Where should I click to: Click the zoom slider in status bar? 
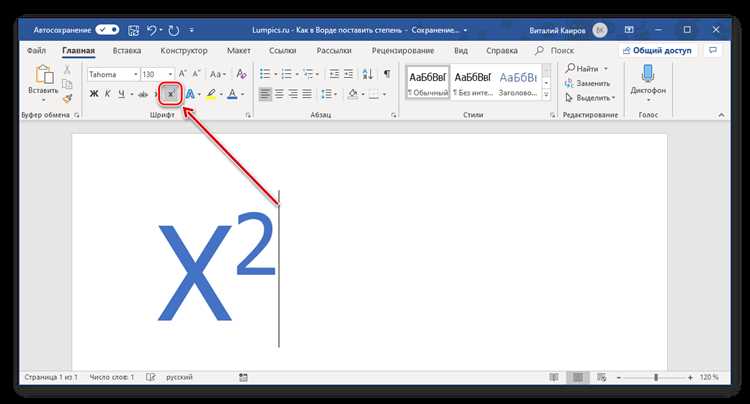(x=655, y=377)
